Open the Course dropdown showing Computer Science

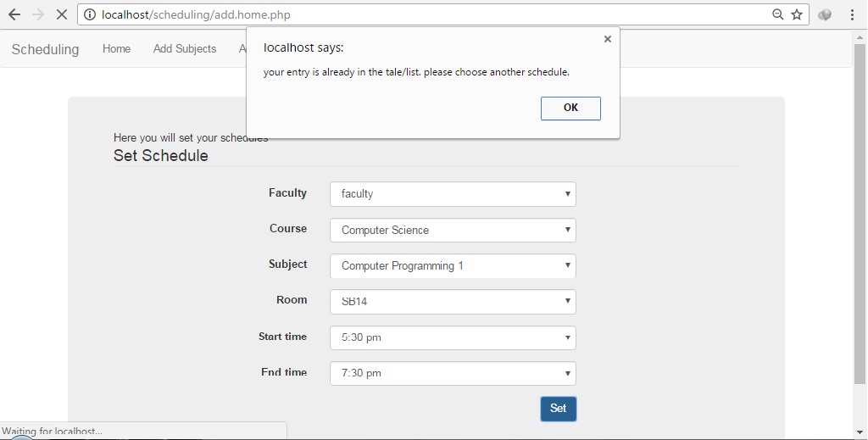[453, 231]
